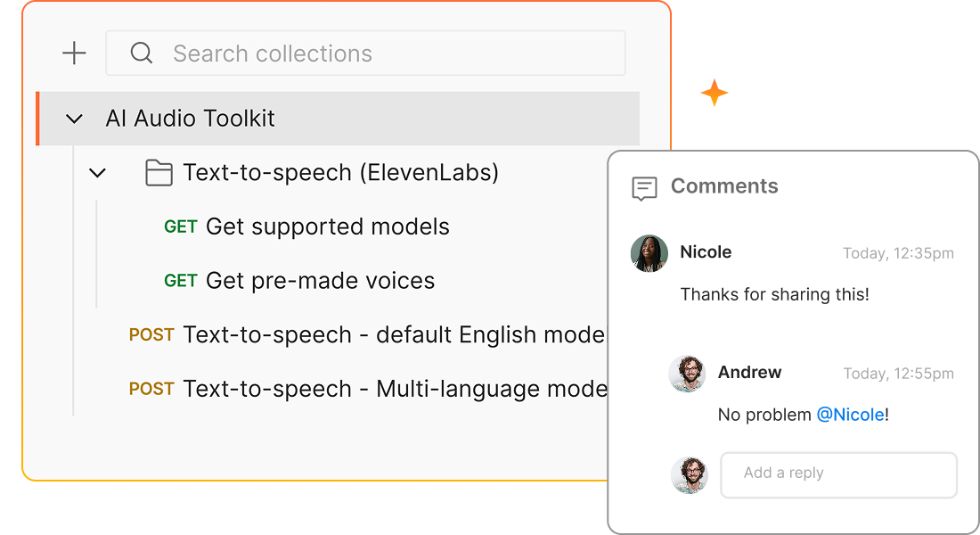Click the plus icon to add collection
Screen dimensions: 980x535
click(74, 53)
